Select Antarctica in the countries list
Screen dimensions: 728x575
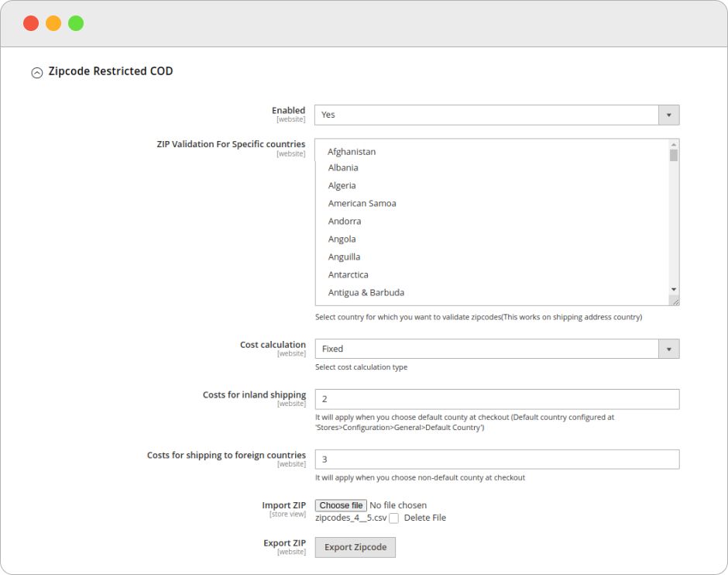tap(348, 274)
